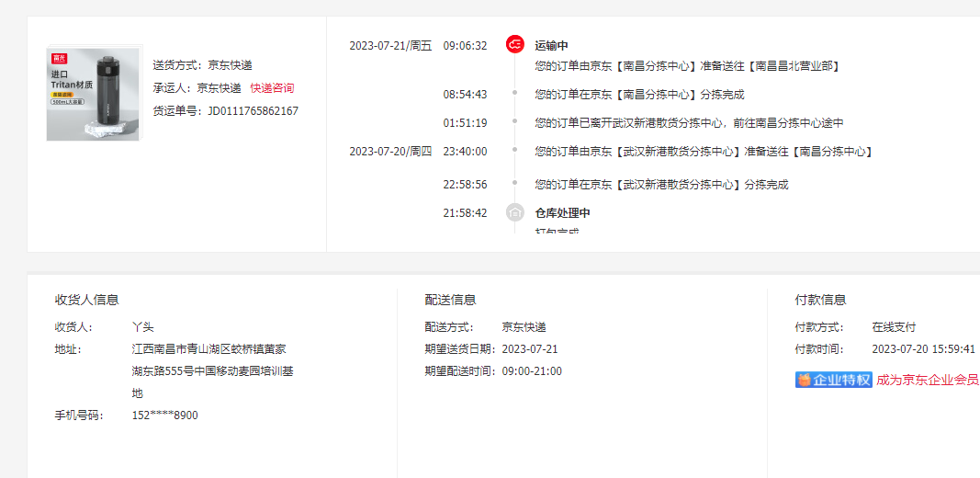
Task: Click payment method 在线支付
Action: point(894,326)
